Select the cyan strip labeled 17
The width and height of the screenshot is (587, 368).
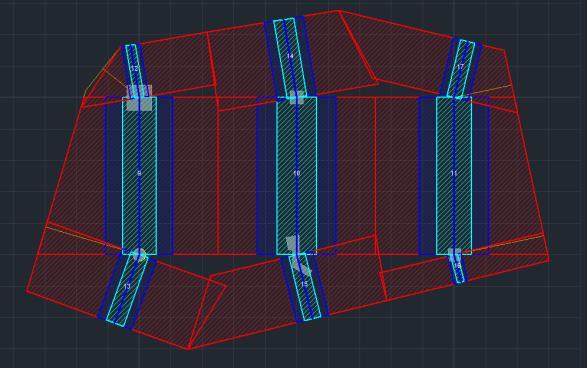460,68
